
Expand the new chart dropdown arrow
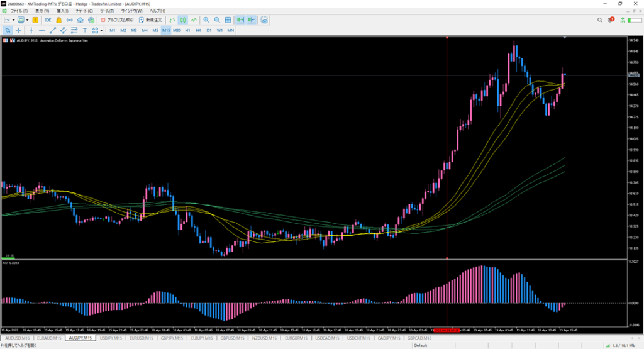tap(14, 20)
